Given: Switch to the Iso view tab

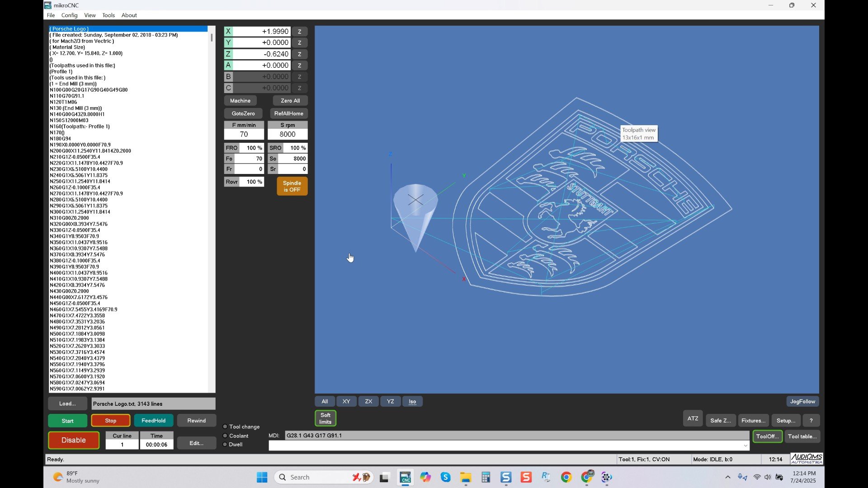Looking at the screenshot, I should point(412,402).
